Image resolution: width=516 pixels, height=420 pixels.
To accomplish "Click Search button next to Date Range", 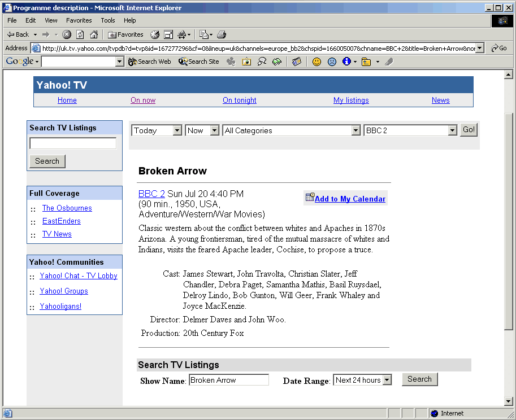I will click(x=419, y=379).
